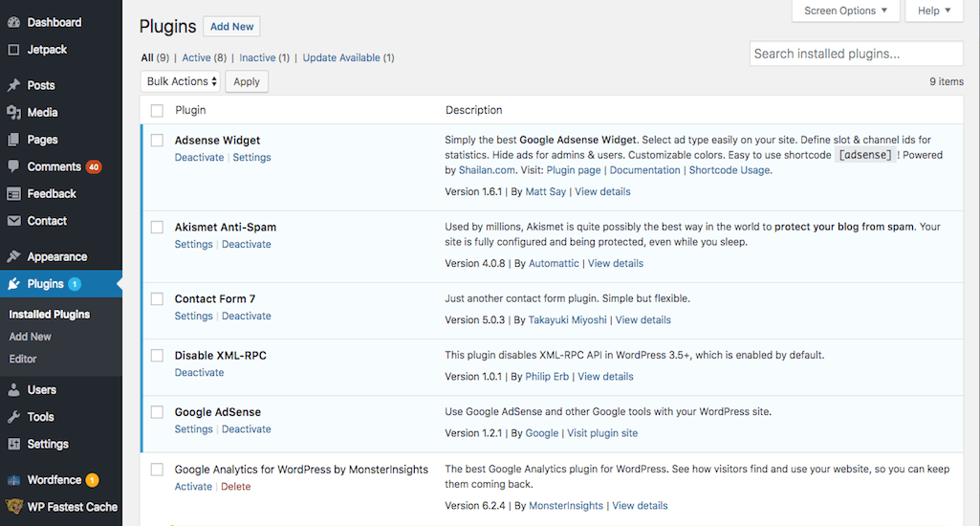
Task: Deactivate the Adsense Widget plugin
Action: [200, 158]
